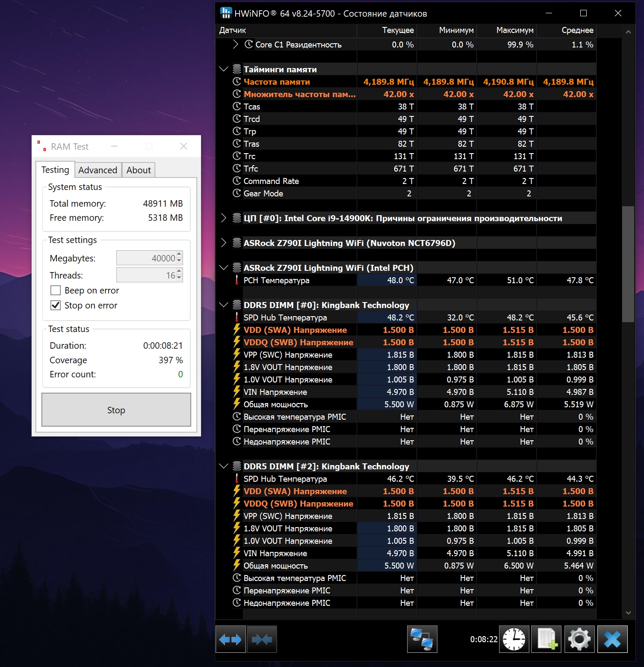Click the Максимум column header
Image resolution: width=644 pixels, height=667 pixels.
click(x=507, y=30)
